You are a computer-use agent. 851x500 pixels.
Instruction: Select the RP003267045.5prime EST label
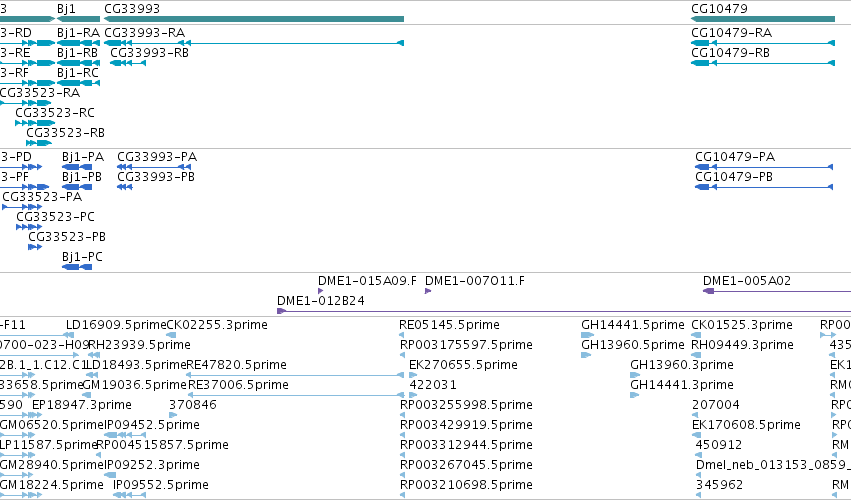466,466
